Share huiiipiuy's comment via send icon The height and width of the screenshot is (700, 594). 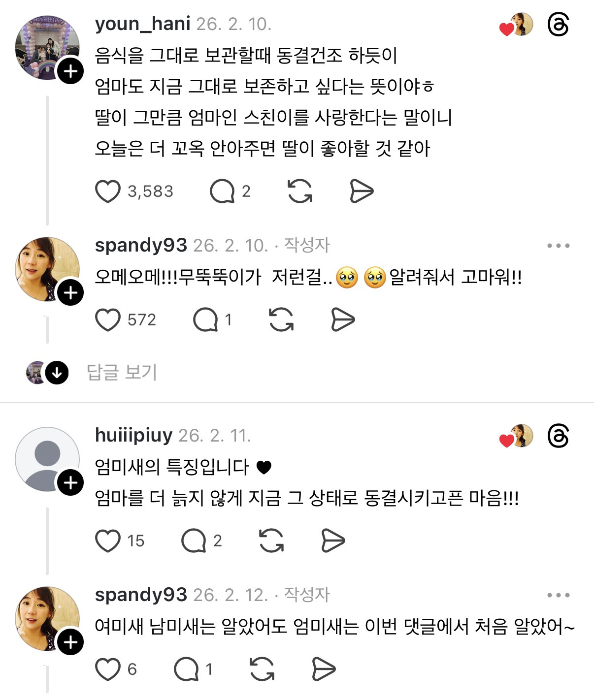tap(333, 541)
